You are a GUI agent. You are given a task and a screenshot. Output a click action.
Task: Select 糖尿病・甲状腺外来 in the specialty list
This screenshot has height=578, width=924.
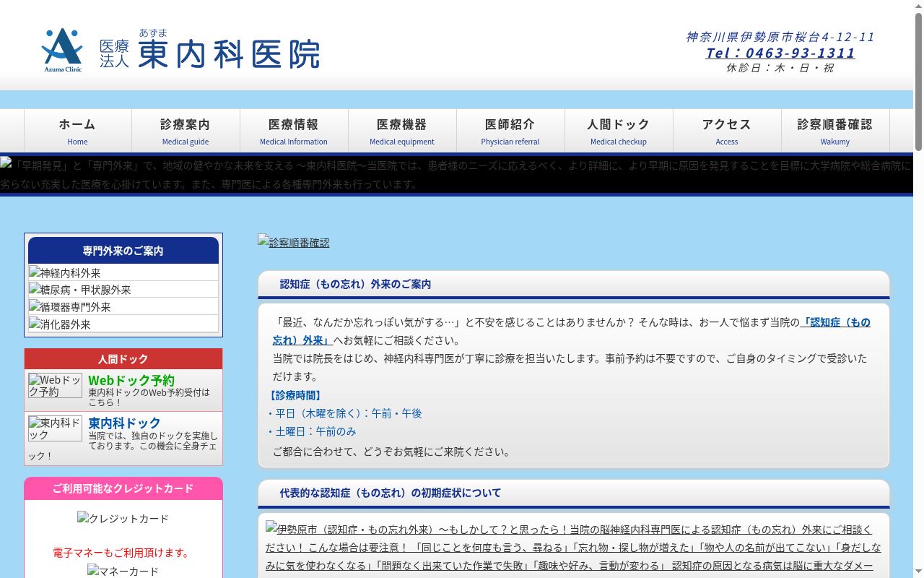click(x=123, y=290)
